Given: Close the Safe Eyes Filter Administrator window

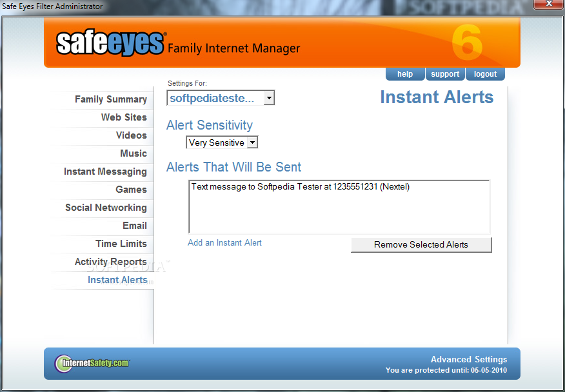Looking at the screenshot, I should pyautogui.click(x=549, y=4).
